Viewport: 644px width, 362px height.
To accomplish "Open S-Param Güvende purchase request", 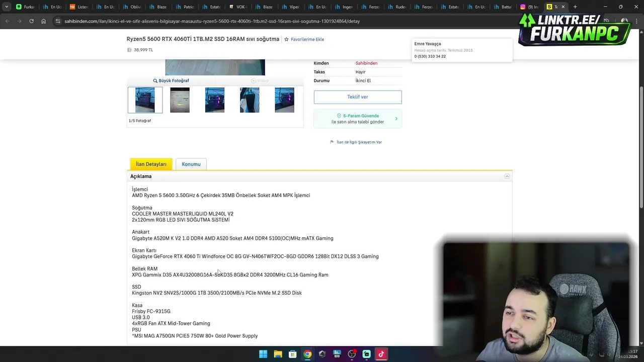I will [x=358, y=119].
